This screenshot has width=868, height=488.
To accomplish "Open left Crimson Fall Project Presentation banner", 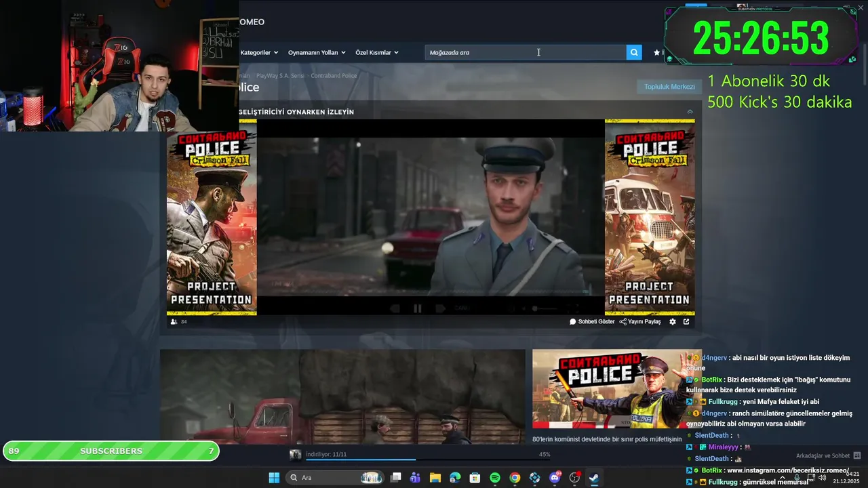I will (x=212, y=217).
